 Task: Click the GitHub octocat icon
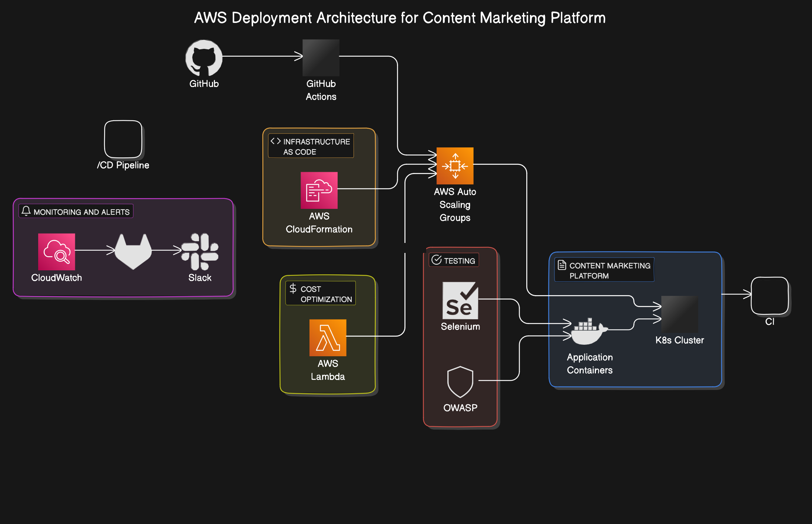coord(204,58)
